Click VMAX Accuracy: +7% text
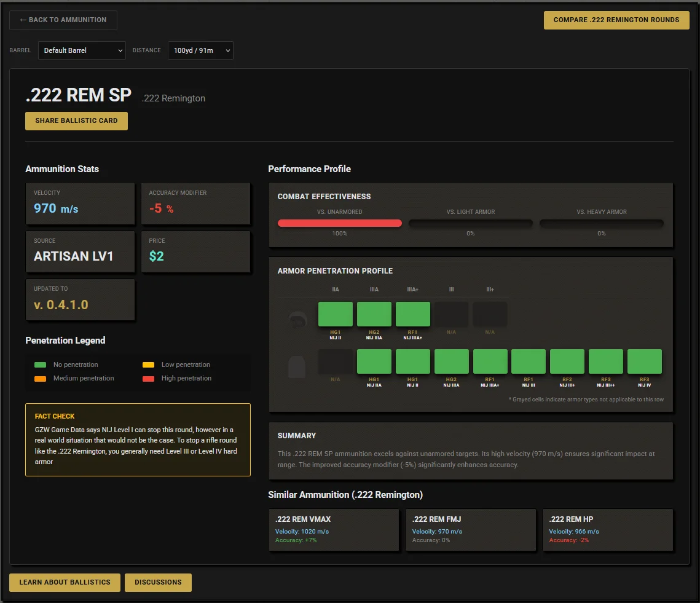Screen dimensions: 700x603 (296, 540)
